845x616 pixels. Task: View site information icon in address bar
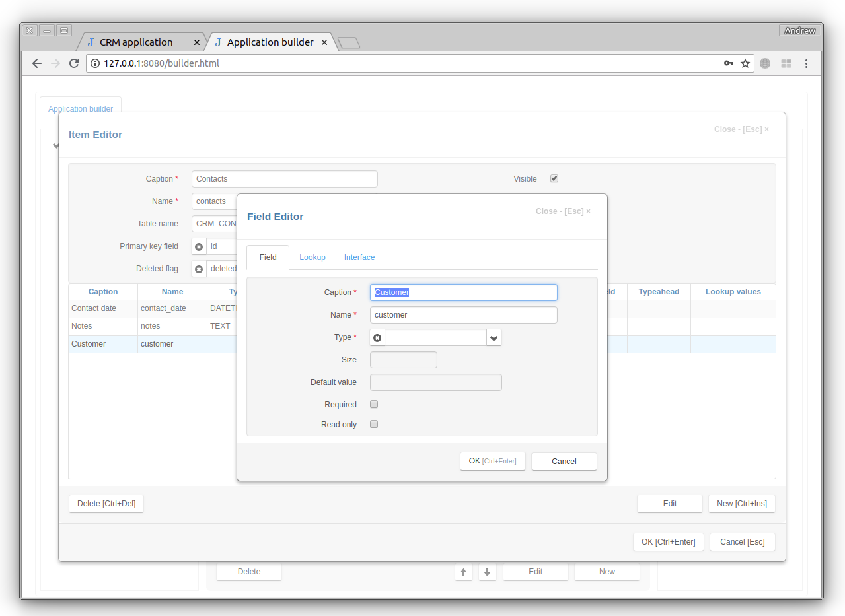(94, 63)
